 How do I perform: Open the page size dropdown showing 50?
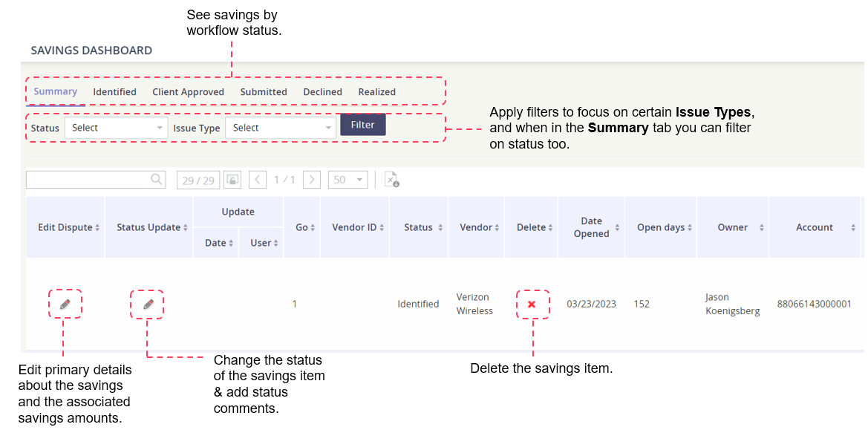[347, 179]
